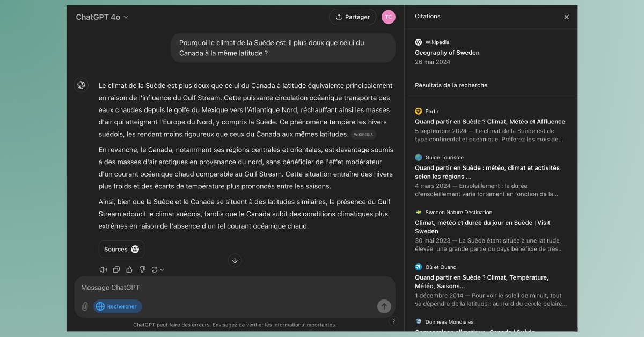
Task: Open the regenerate response dropdown
Action: coord(158,269)
